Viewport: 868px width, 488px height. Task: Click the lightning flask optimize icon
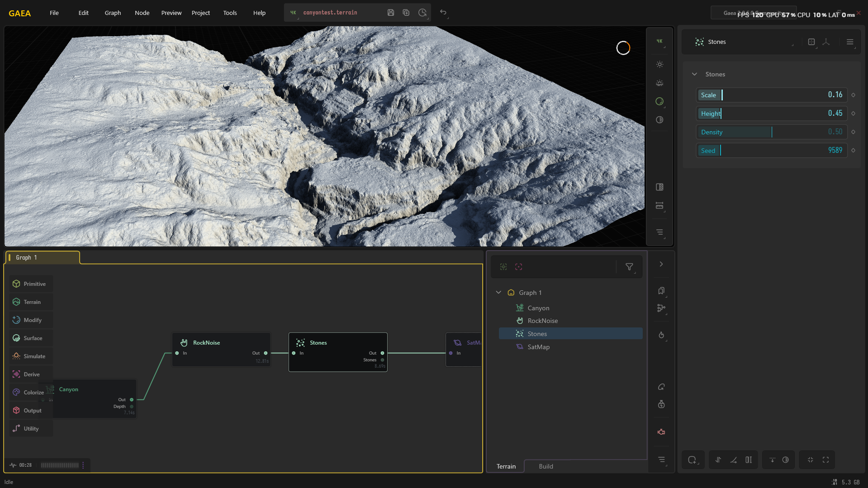661,404
